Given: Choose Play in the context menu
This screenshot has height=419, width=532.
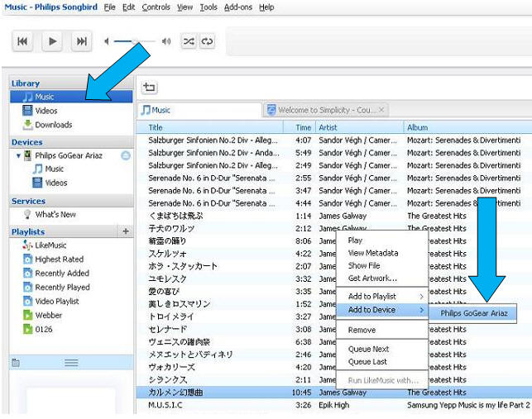Looking at the screenshot, I should coord(382,240).
